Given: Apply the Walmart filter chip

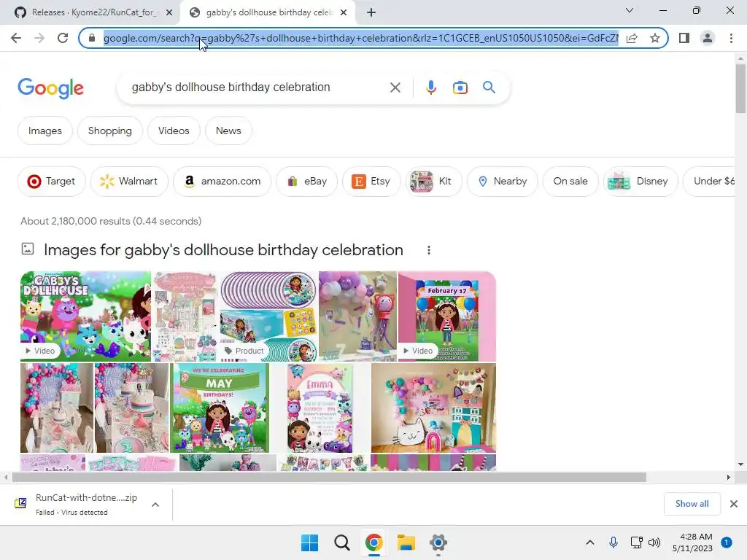Looking at the screenshot, I should tap(129, 182).
